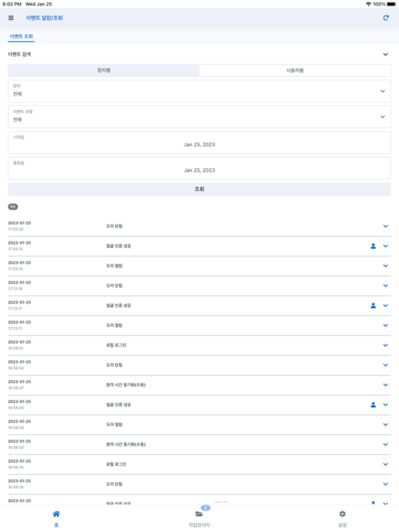This screenshot has width=399, height=532.
Task: Open 작업관리자 folder icon
Action: point(199,514)
